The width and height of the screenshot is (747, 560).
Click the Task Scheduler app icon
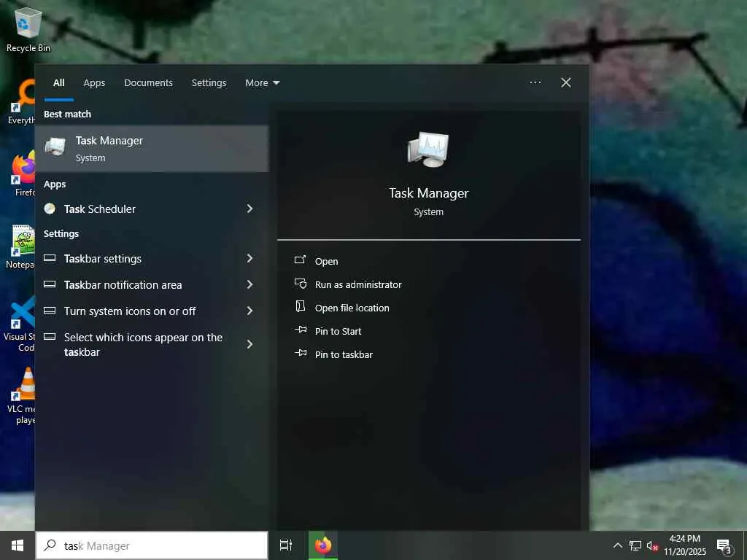click(x=50, y=209)
